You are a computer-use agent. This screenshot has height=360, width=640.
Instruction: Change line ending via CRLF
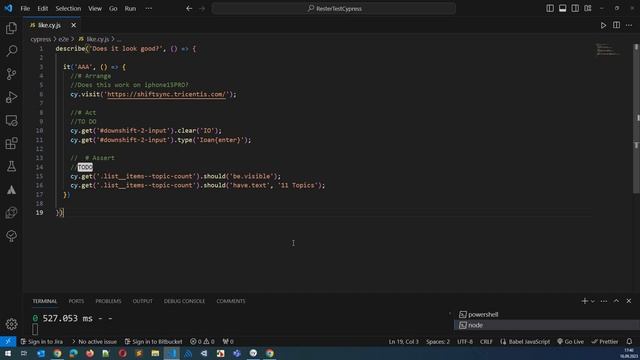click(486, 341)
